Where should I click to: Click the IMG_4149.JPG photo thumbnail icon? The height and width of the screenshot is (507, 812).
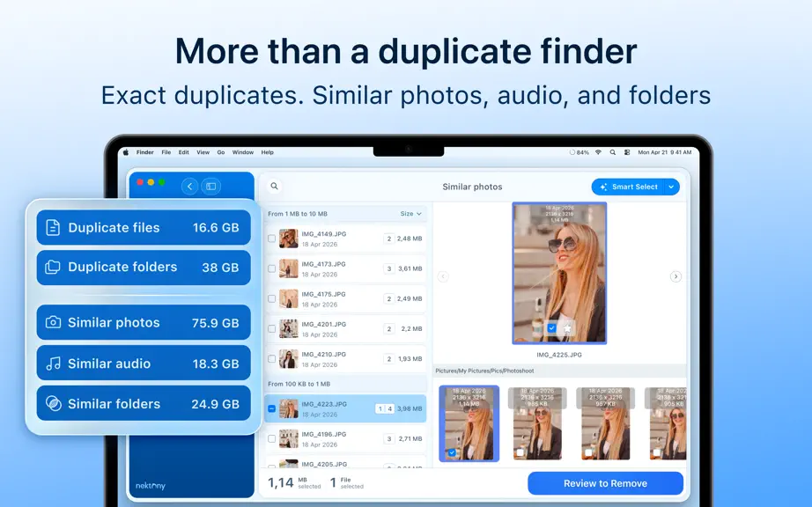click(x=289, y=239)
